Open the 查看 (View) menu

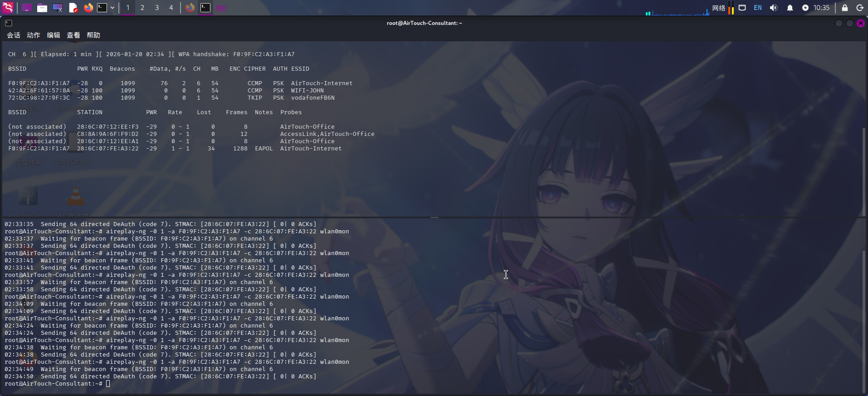tap(73, 35)
